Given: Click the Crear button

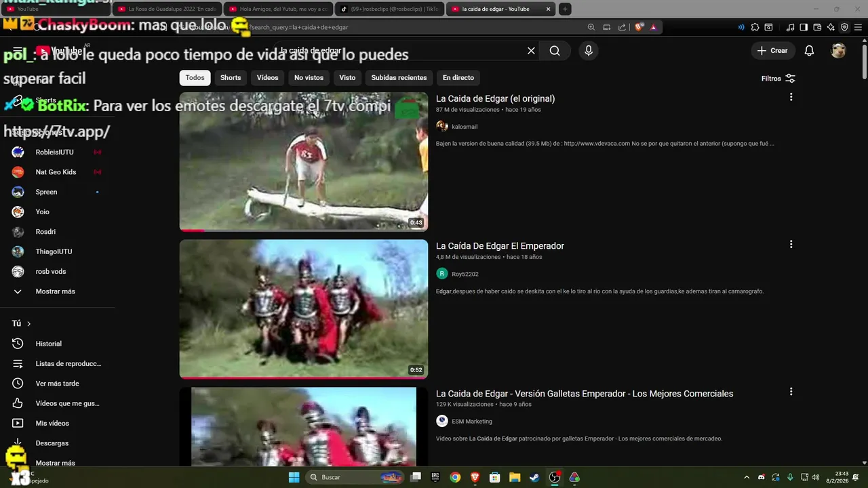Looking at the screenshot, I should coord(773,51).
